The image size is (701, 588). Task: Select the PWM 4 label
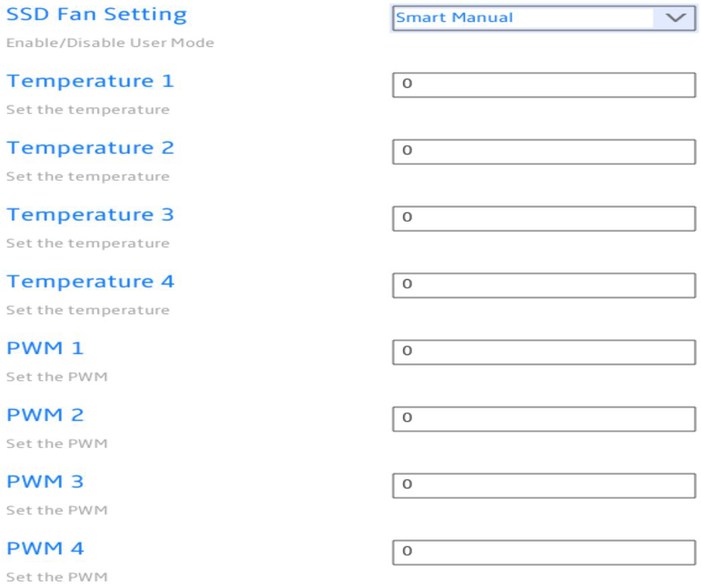tap(45, 548)
